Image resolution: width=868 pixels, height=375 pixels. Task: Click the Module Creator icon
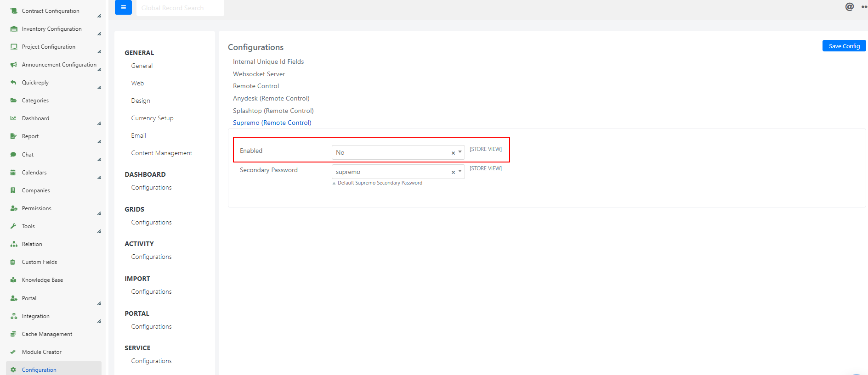pos(13,352)
